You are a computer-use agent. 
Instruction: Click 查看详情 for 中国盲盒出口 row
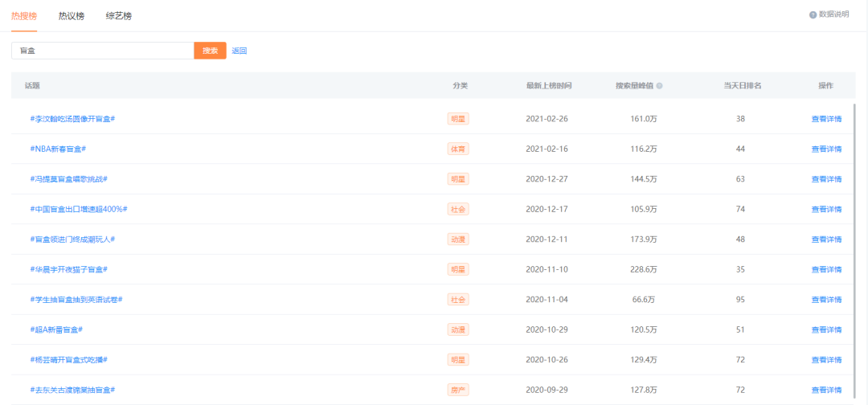coord(826,209)
